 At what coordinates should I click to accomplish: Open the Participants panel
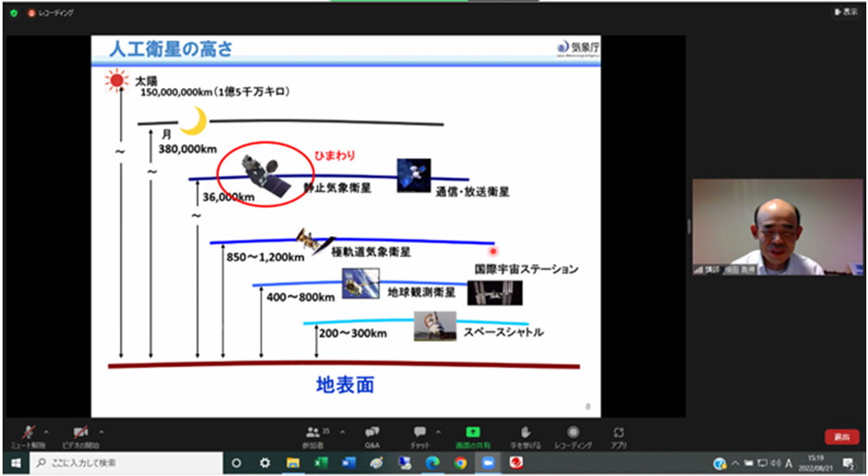tap(314, 435)
